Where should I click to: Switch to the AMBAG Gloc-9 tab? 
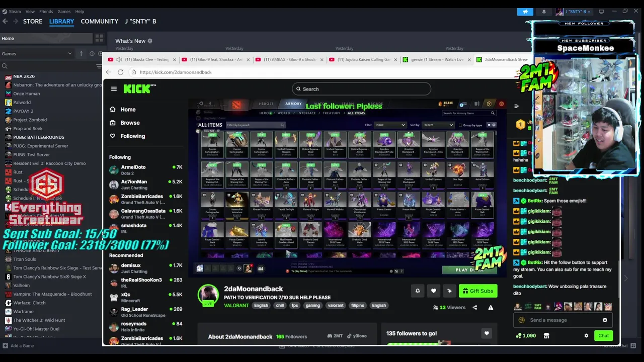pyautogui.click(x=289, y=59)
